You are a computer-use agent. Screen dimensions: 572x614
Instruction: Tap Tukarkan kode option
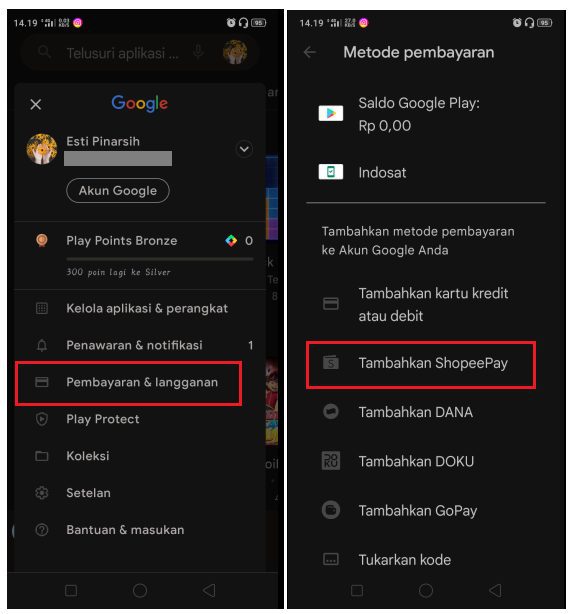[426, 560]
